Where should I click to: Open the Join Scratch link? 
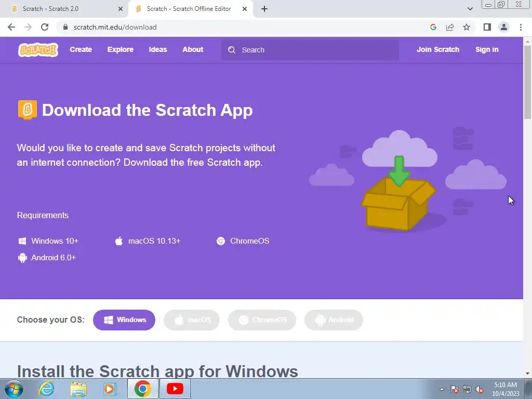437,49
